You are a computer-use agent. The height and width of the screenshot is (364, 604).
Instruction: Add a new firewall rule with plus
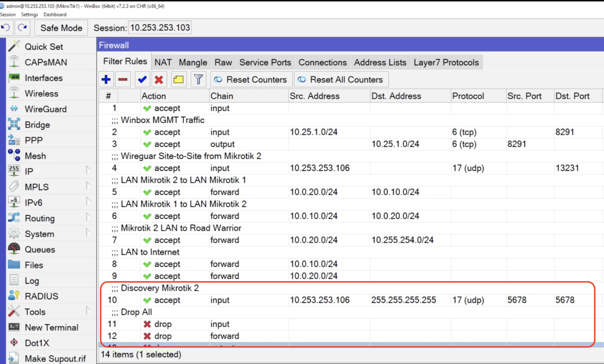point(106,79)
